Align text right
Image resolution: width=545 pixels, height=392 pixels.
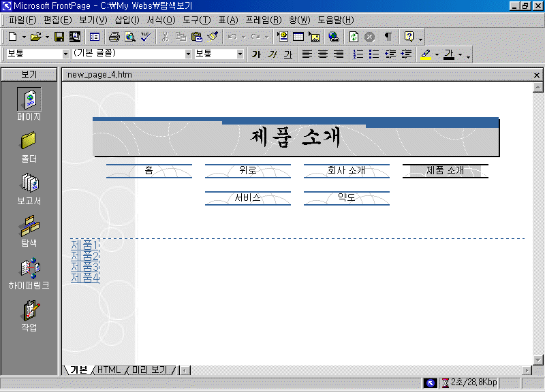point(339,54)
